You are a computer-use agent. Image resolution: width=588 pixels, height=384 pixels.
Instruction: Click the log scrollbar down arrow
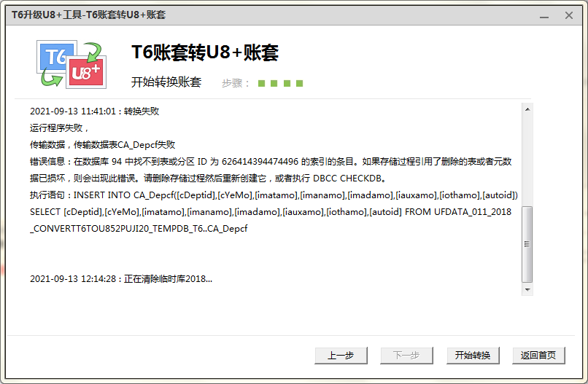point(527,289)
